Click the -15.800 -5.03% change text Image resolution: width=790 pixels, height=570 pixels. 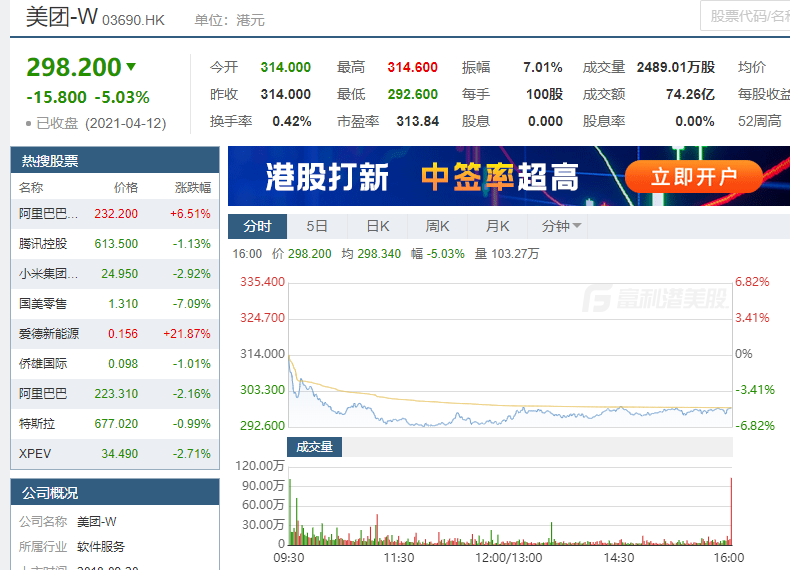(88, 97)
